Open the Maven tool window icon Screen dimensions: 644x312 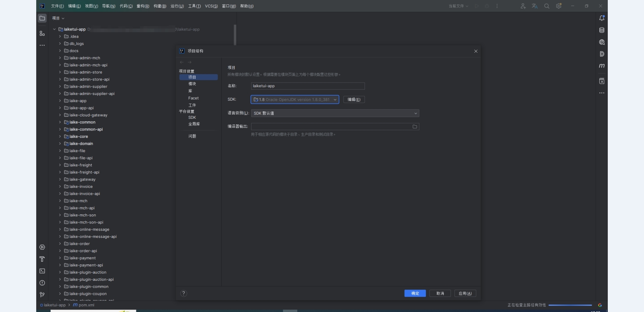[x=602, y=66]
